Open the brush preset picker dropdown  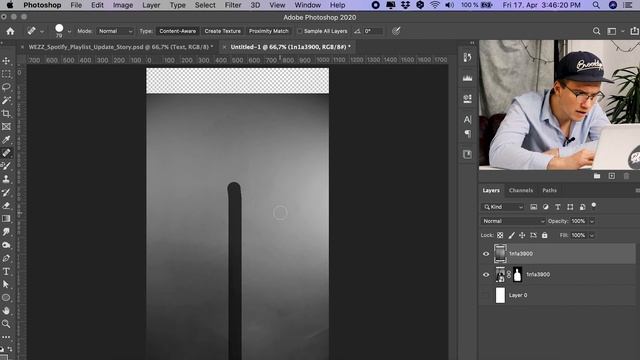(x=69, y=31)
